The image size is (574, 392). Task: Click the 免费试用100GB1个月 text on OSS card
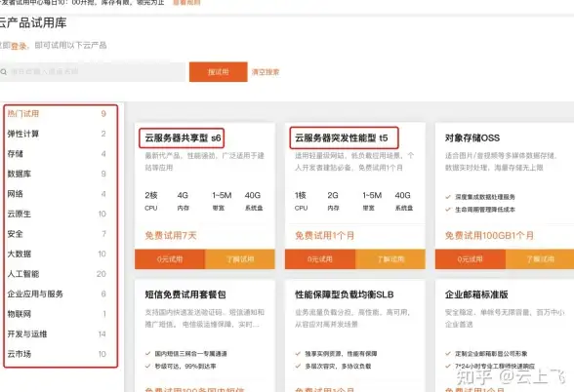[x=489, y=236]
